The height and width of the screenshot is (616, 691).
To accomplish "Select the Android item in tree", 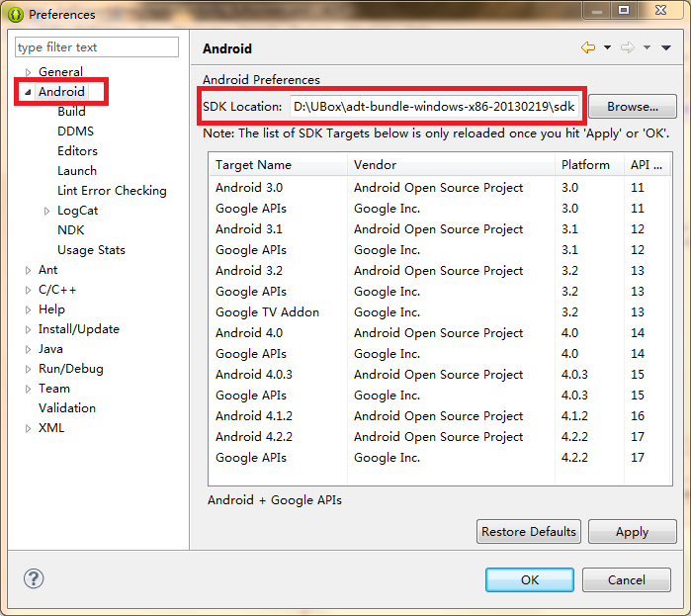I will [61, 92].
